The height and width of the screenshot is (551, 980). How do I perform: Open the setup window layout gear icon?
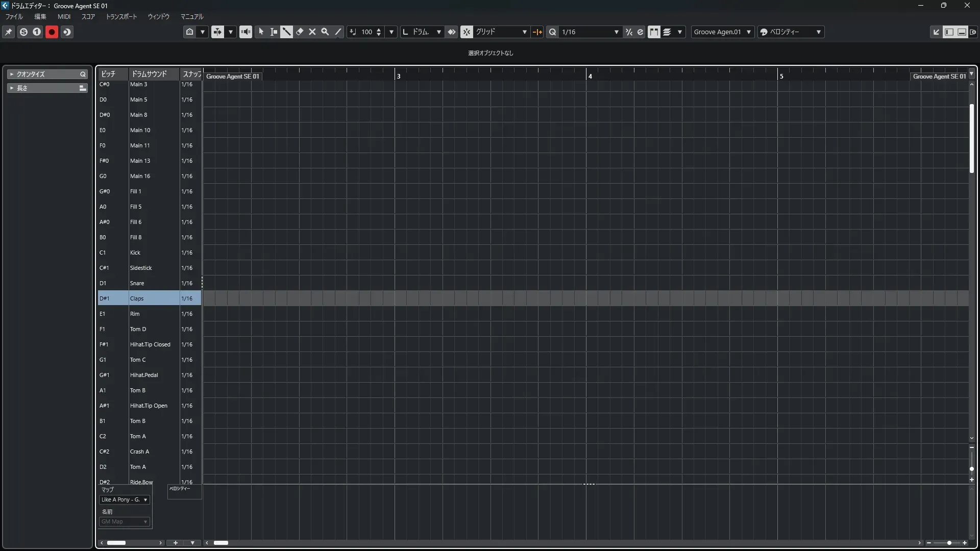click(x=973, y=32)
